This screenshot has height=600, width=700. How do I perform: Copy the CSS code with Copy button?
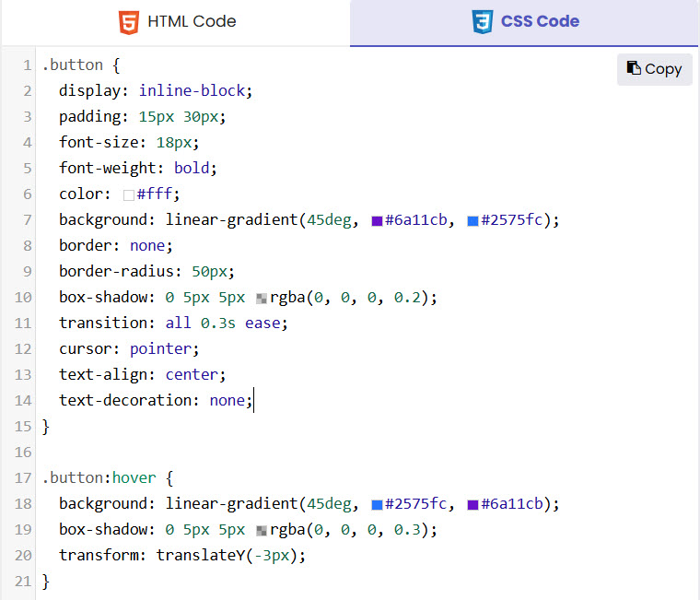click(655, 69)
